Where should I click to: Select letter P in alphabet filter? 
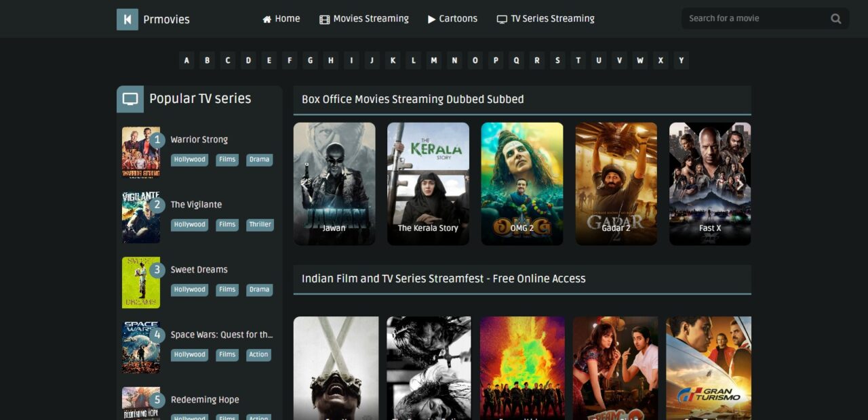[x=496, y=60]
